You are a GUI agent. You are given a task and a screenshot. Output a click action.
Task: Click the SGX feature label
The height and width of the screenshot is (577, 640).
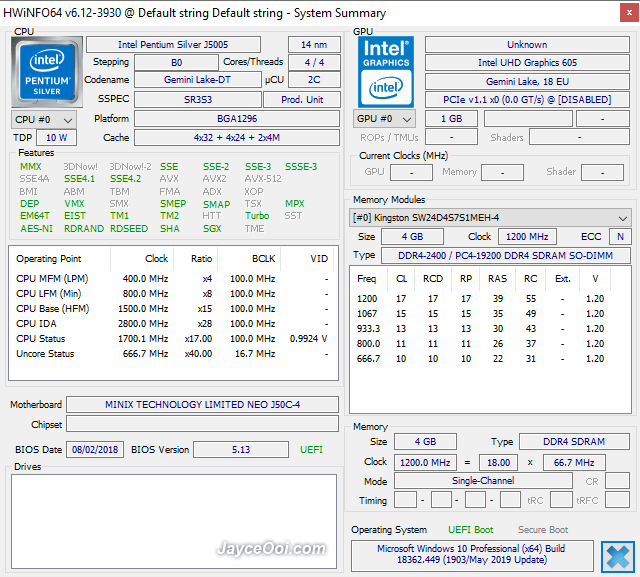coord(212,229)
